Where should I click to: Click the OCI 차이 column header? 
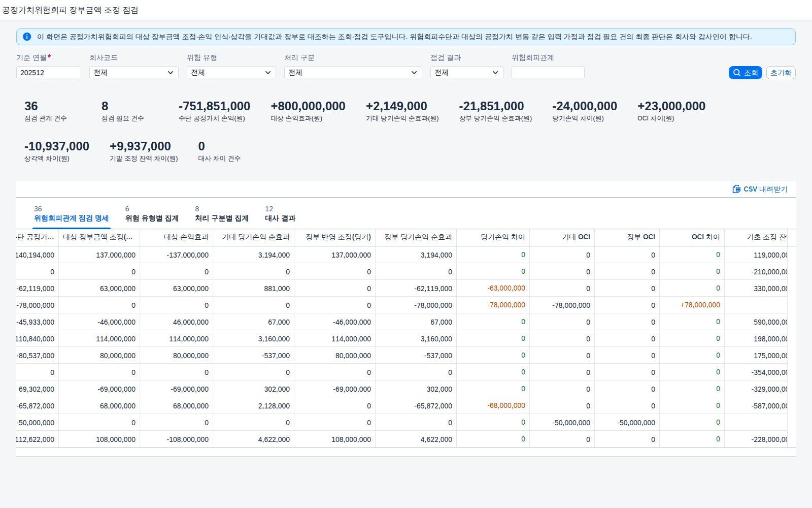click(x=692, y=237)
